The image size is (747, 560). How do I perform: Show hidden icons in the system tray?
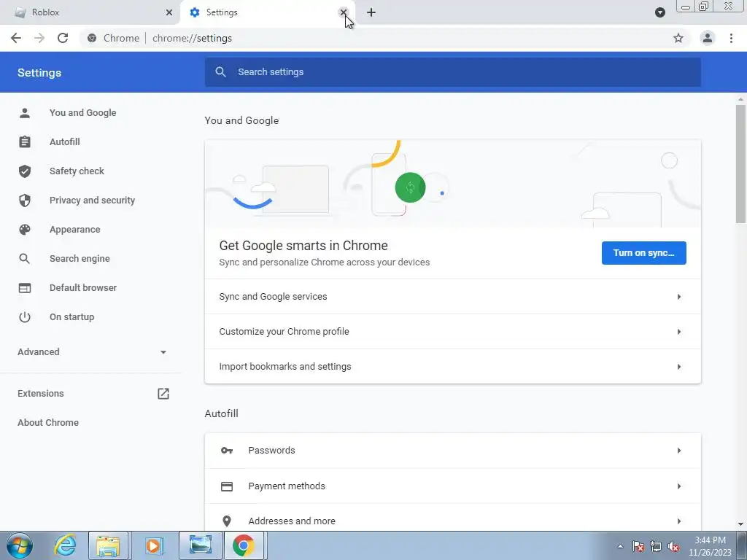(x=620, y=547)
